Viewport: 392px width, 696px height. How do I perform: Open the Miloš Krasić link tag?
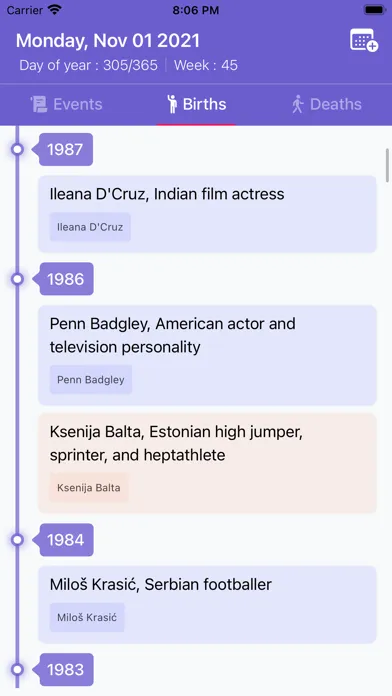tap(87, 617)
